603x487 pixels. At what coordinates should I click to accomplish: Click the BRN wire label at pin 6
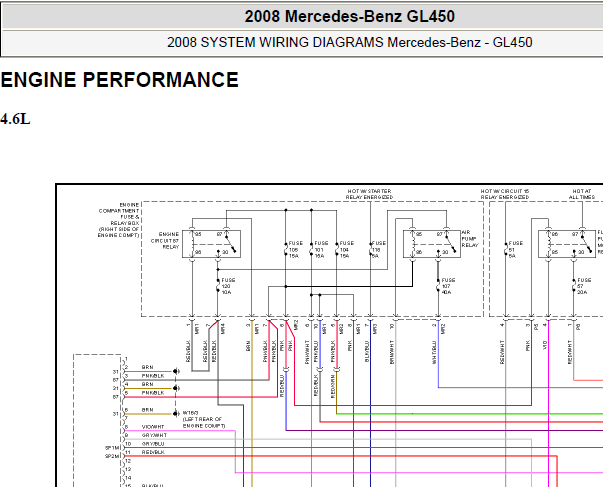147,410
